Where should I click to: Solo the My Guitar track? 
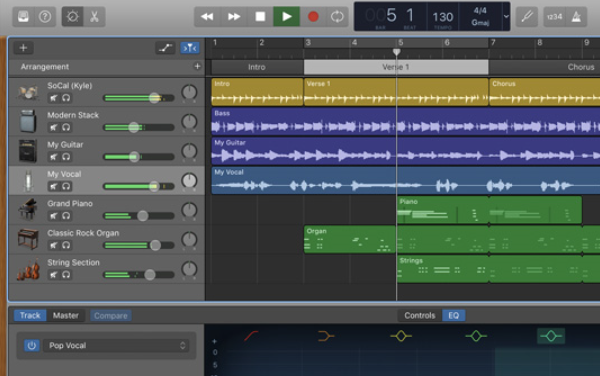click(66, 156)
